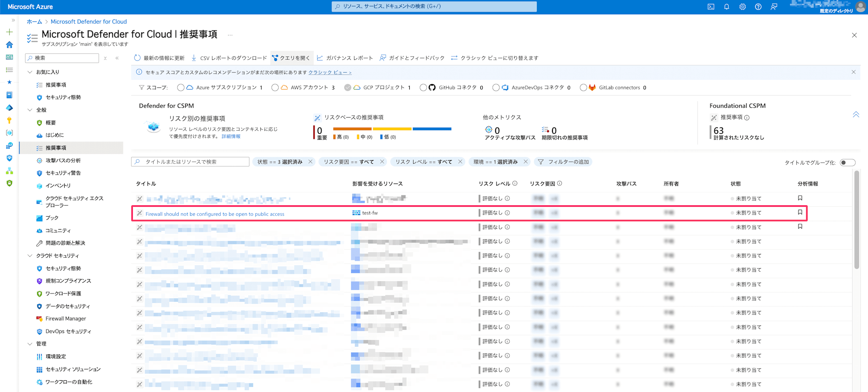
Task: Open favorites star icon in left rail
Action: pos(10,82)
